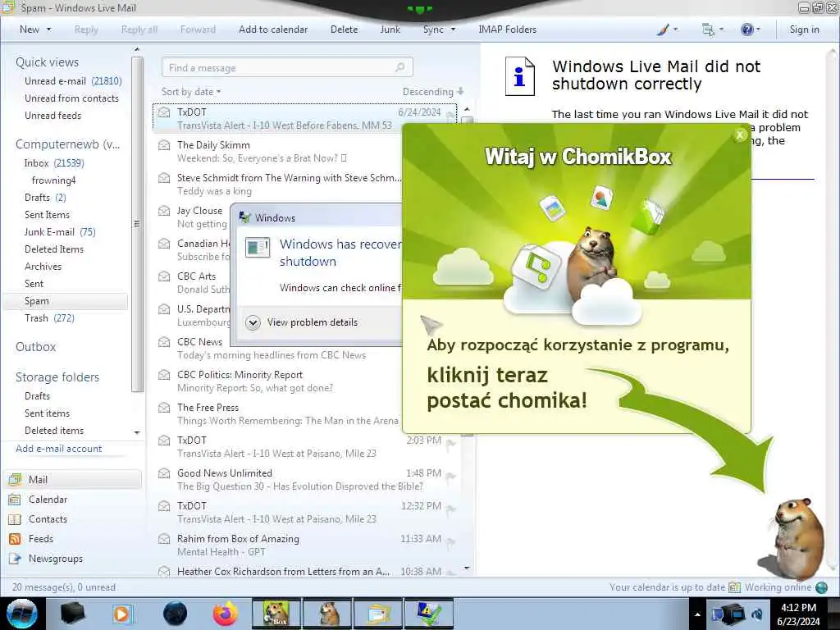Open the Archives folder
The height and width of the screenshot is (630, 840).
pyautogui.click(x=43, y=267)
